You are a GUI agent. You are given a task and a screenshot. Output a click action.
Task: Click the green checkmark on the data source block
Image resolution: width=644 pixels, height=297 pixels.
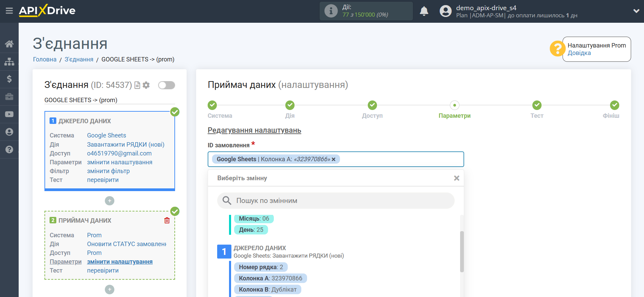[175, 112]
